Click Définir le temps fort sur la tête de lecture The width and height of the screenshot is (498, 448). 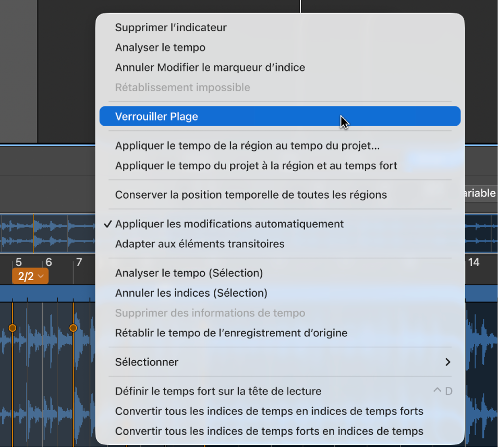click(x=280, y=391)
